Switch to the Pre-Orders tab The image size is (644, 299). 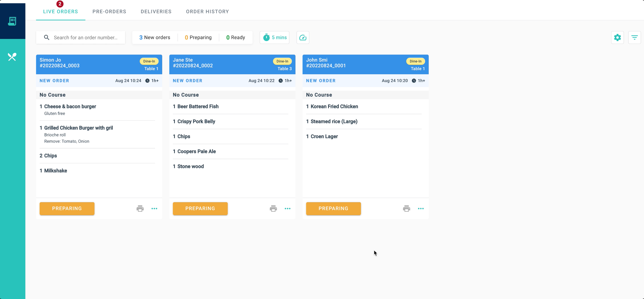coord(109,11)
